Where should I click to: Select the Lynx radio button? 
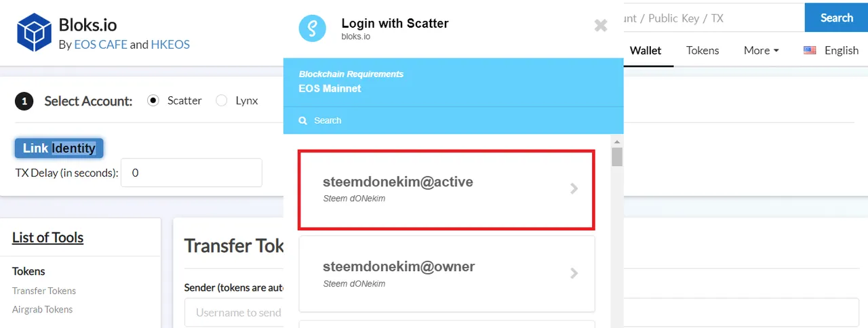point(221,100)
